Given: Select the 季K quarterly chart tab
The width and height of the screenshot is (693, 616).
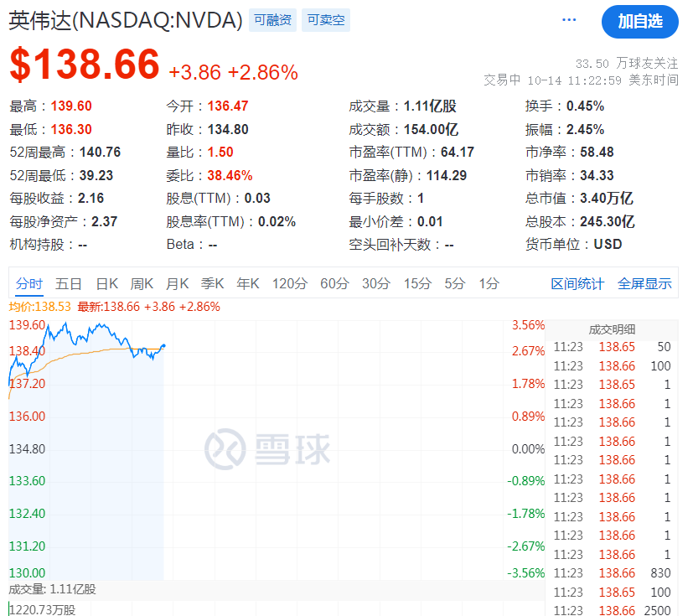Looking at the screenshot, I should pyautogui.click(x=212, y=284).
